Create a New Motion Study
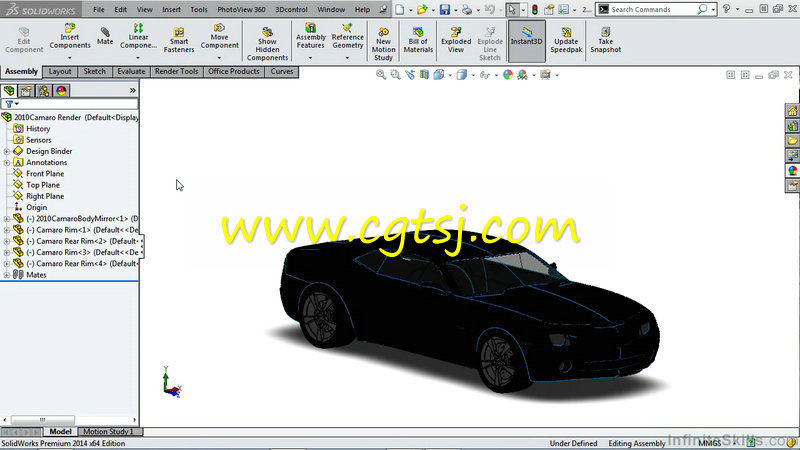Viewport: 800px width, 450px height. pyautogui.click(x=384, y=44)
